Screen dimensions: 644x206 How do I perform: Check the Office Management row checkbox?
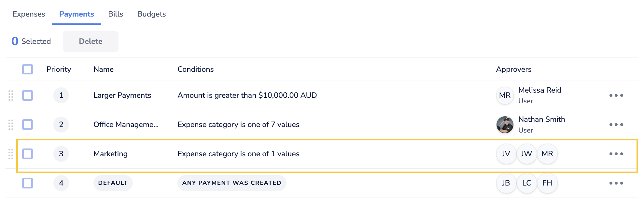click(28, 124)
